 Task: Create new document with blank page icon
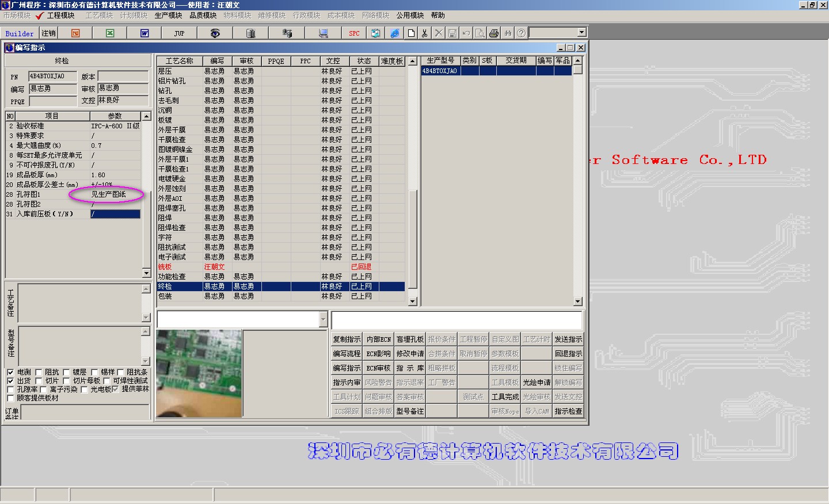[x=411, y=33]
